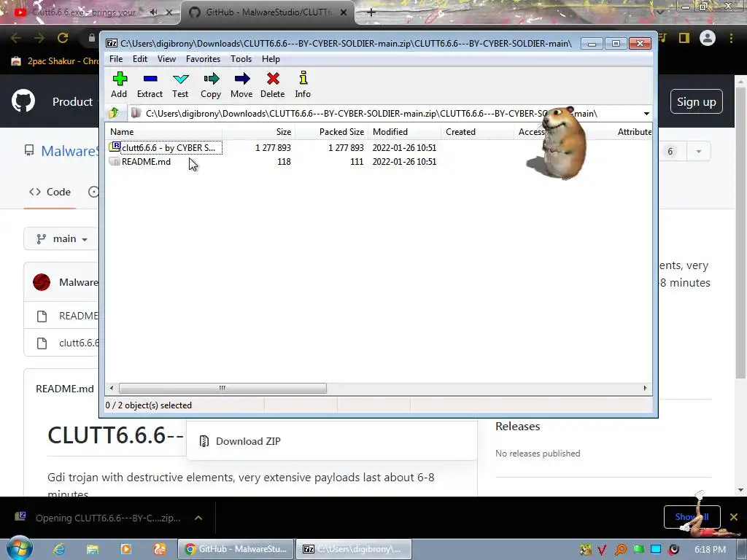The image size is (747, 560).
Task: Click the Releases heading link
Action: (517, 426)
